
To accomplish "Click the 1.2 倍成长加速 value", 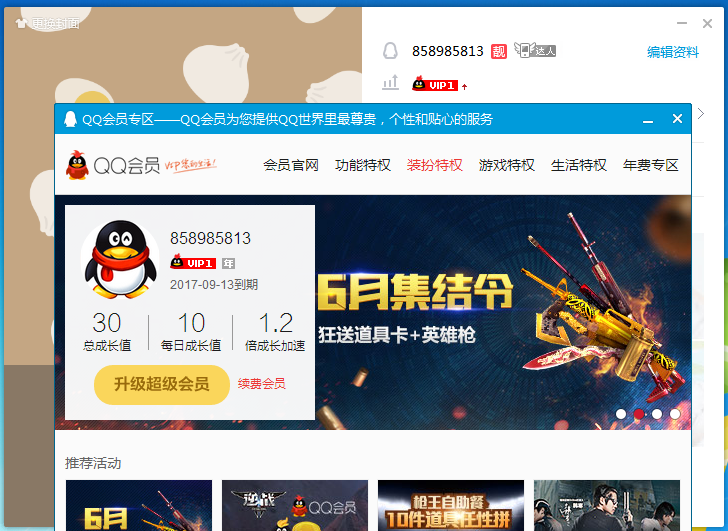I will 276,323.
